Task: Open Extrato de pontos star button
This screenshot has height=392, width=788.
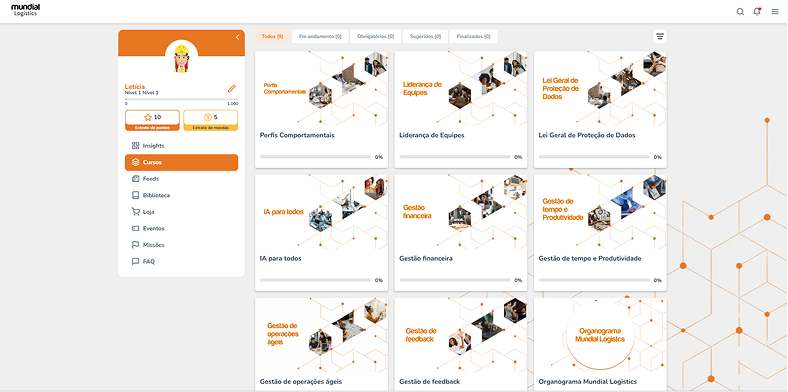Action: [x=152, y=120]
